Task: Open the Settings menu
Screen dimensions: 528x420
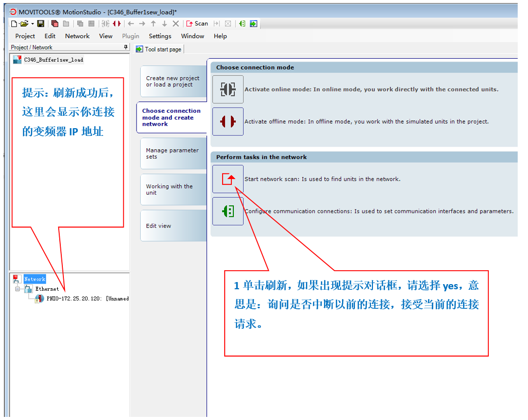Action: (x=160, y=36)
